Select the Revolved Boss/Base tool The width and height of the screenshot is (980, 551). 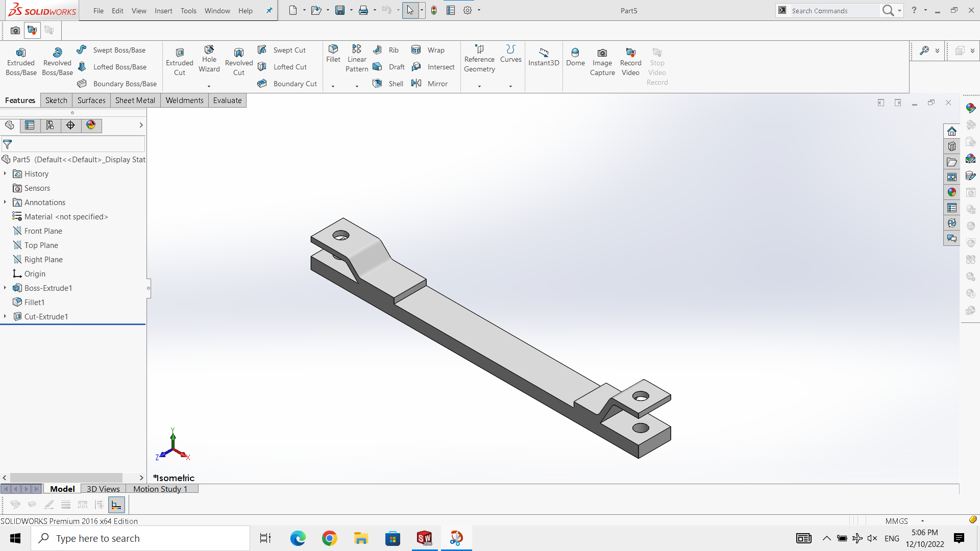point(57,62)
